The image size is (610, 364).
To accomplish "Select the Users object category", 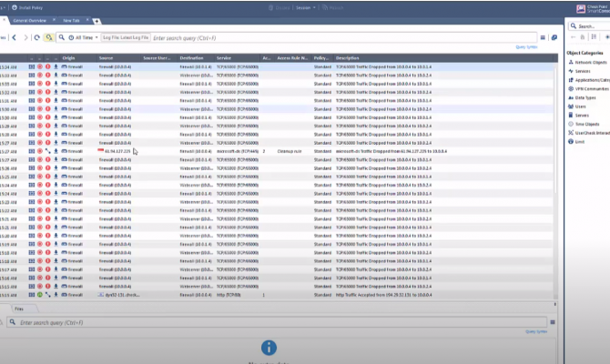I will click(x=581, y=106).
